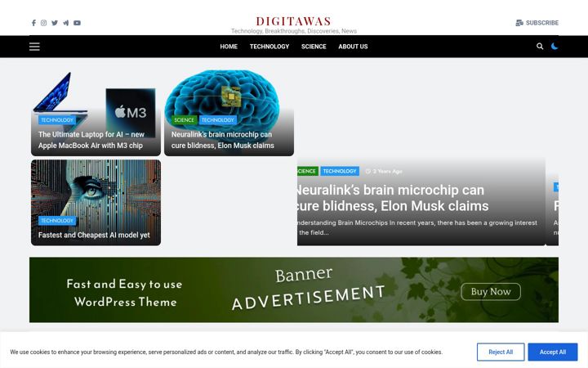Viewport: 588px width, 368px height.
Task: Open the Instagram social icon
Action: 44,23
